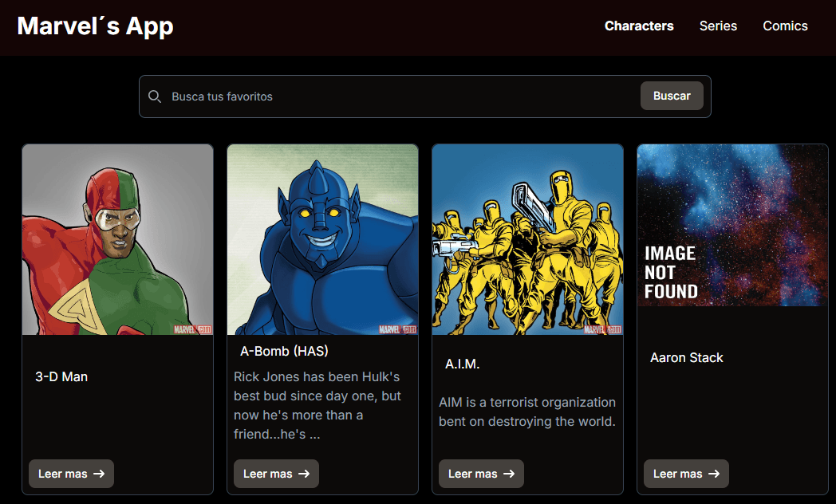
Task: Click the 3-D Man card title
Action: pos(61,376)
